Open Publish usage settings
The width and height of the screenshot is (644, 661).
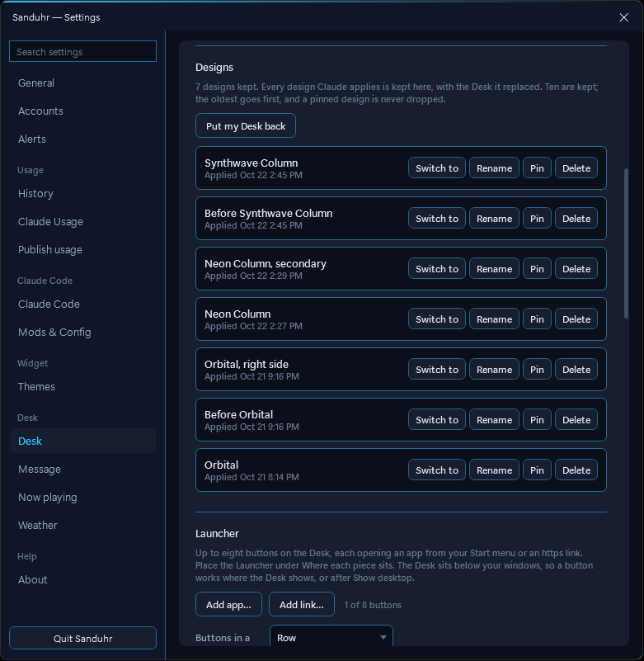click(82, 249)
